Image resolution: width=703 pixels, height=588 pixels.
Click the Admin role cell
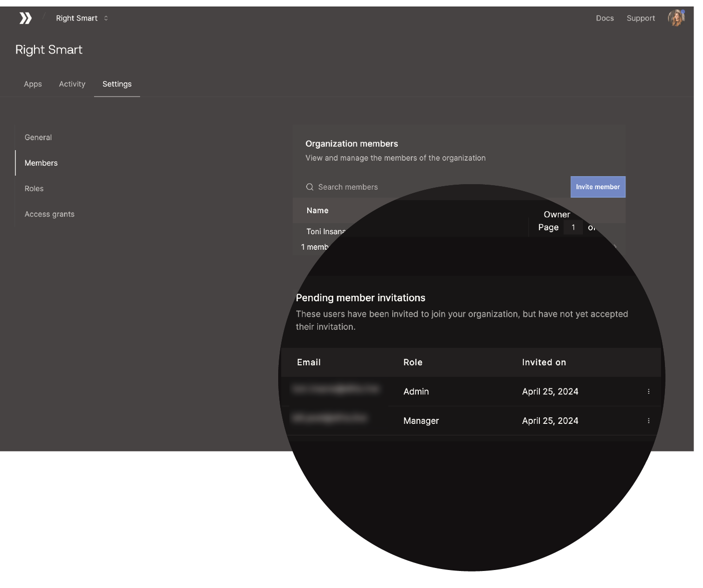coord(416,391)
